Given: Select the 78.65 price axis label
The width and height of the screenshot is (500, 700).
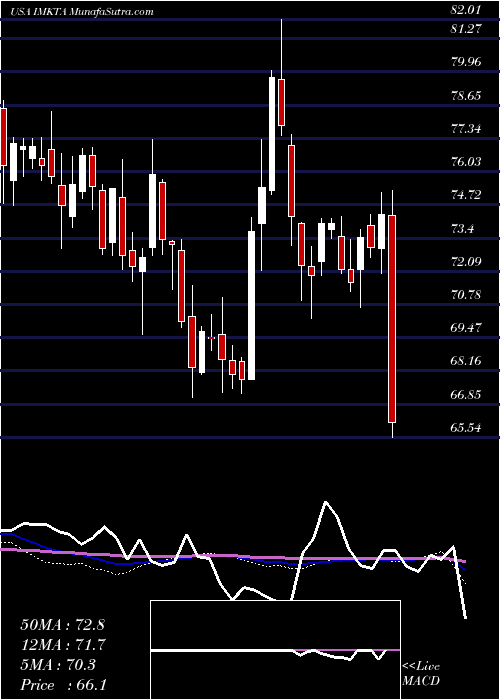Looking at the screenshot, I should pyautogui.click(x=467, y=96).
